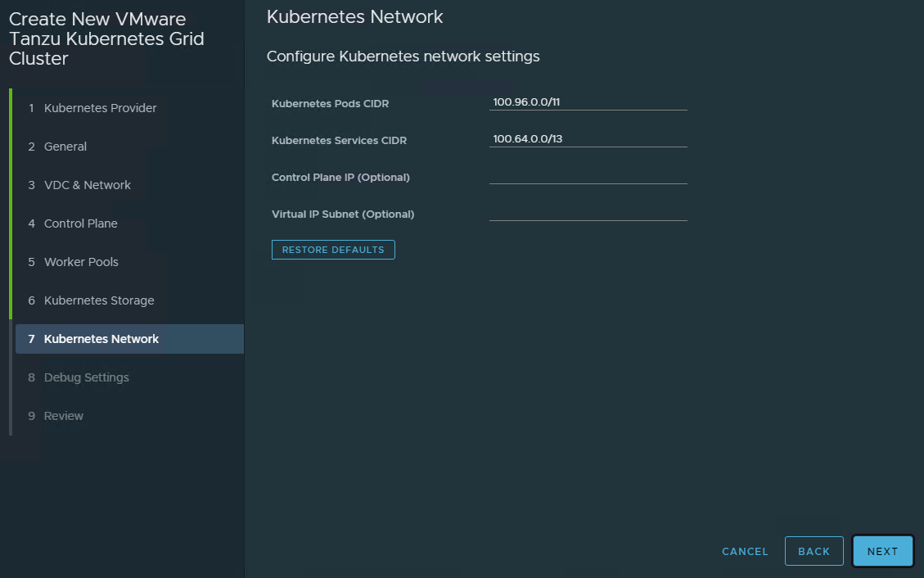Click the Control Plane IP (Optional) label

point(340,178)
